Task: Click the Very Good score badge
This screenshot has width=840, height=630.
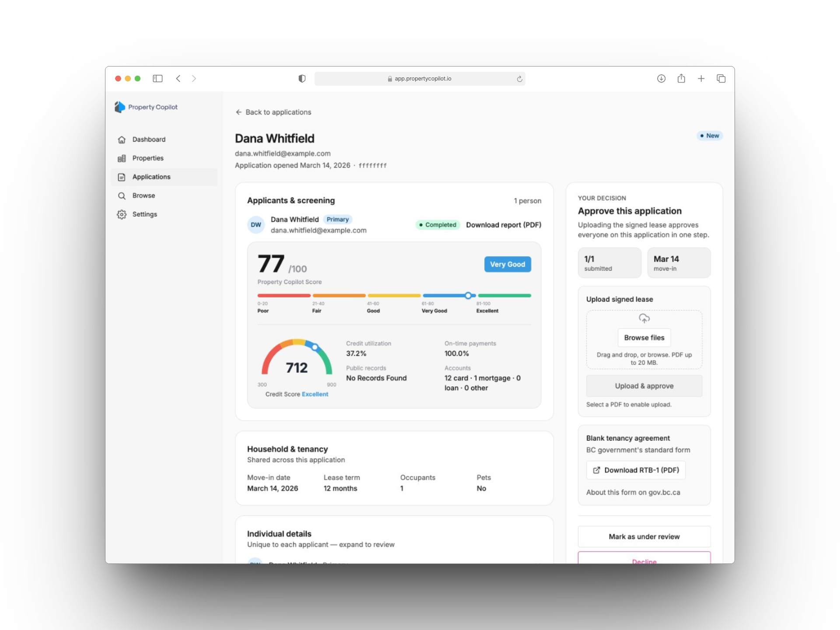Action: (x=507, y=264)
